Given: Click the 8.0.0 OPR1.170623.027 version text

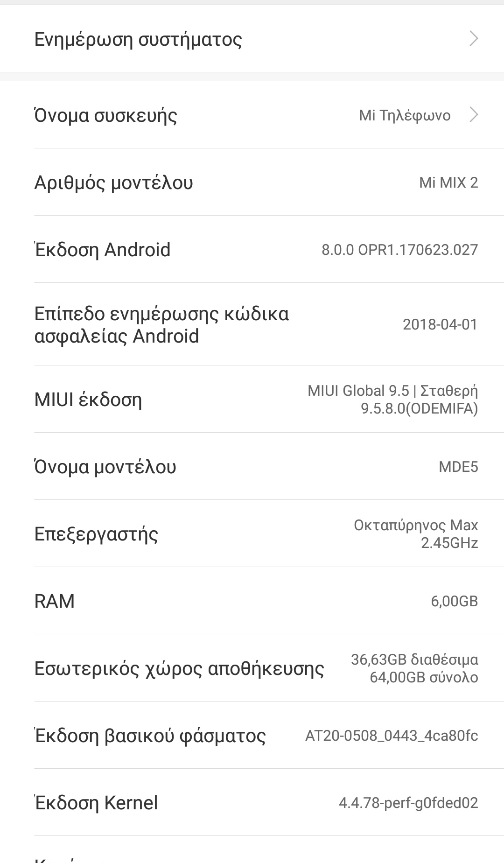Looking at the screenshot, I should point(399,250).
